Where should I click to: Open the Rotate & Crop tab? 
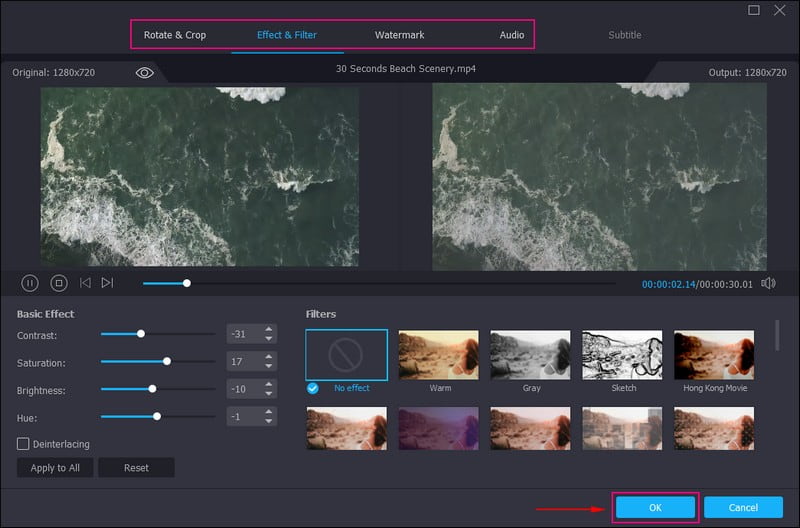[x=175, y=35]
